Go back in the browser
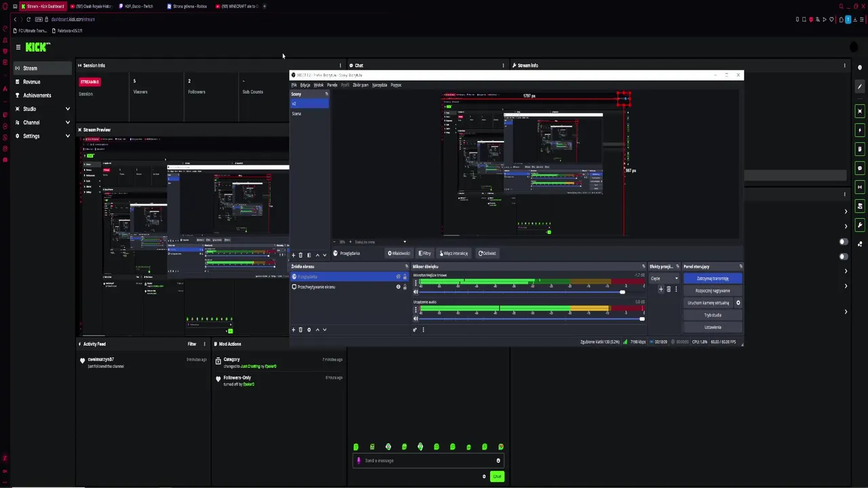The height and width of the screenshot is (488, 868). click(x=15, y=19)
